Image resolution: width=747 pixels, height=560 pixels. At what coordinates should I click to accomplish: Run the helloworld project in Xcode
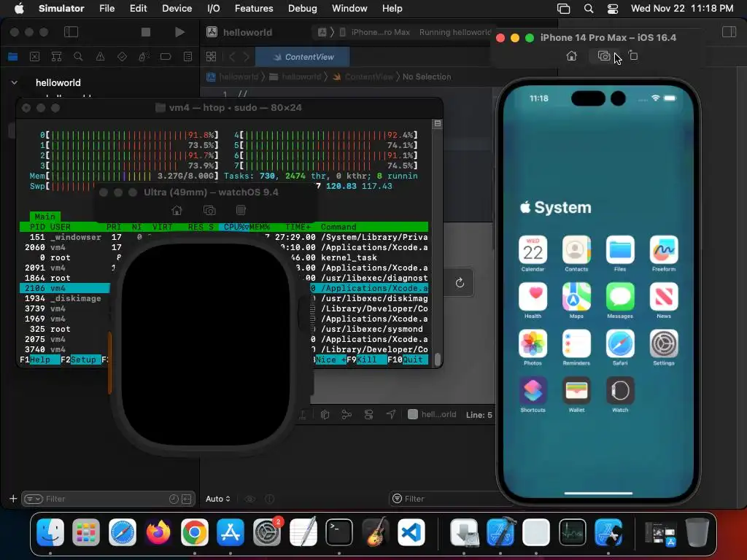click(179, 32)
